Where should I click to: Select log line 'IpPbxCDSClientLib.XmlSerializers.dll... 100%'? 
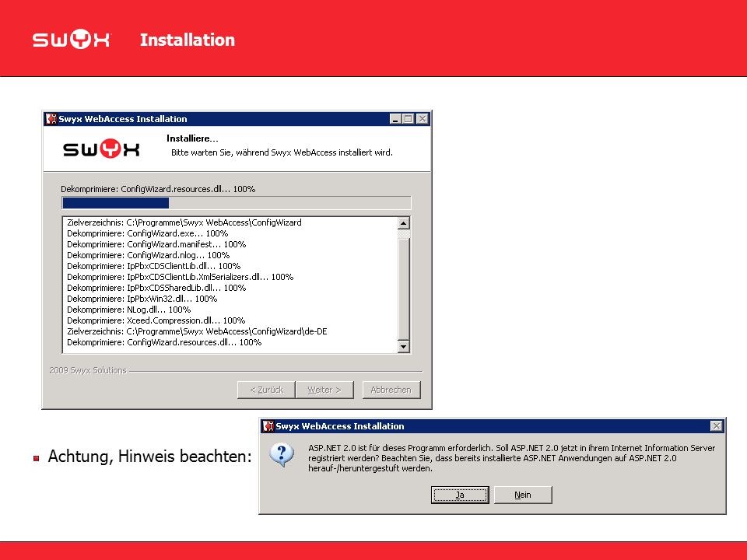click(180, 277)
